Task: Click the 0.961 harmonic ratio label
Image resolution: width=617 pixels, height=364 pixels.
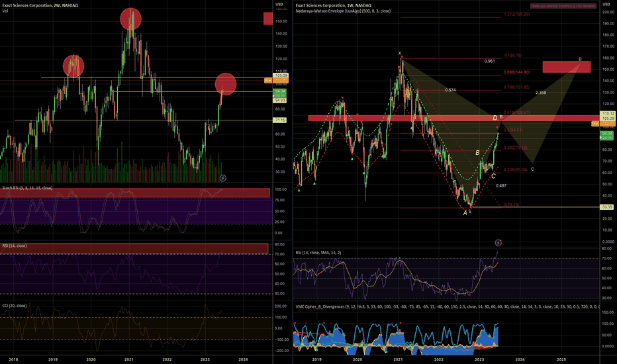Action: (x=489, y=62)
